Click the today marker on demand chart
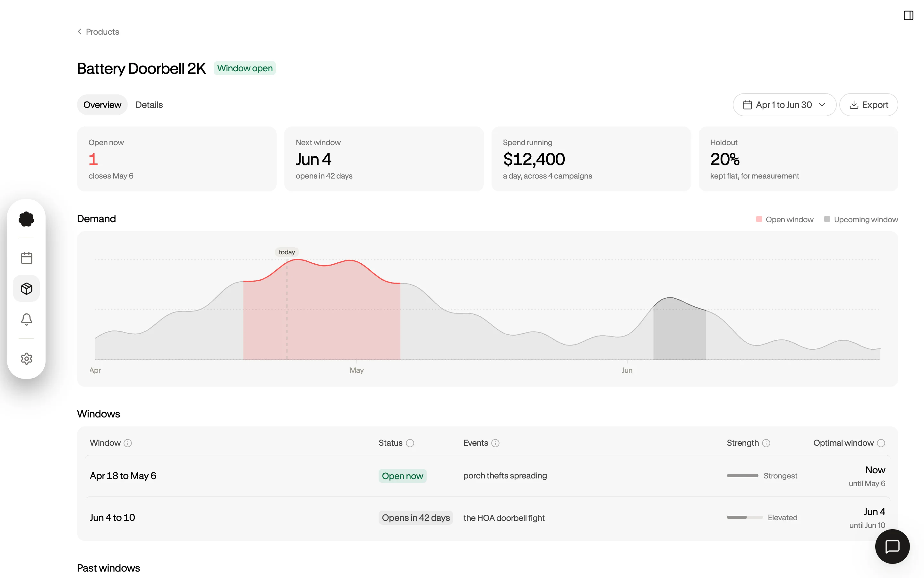Screen dimensions: 924x578 287,252
